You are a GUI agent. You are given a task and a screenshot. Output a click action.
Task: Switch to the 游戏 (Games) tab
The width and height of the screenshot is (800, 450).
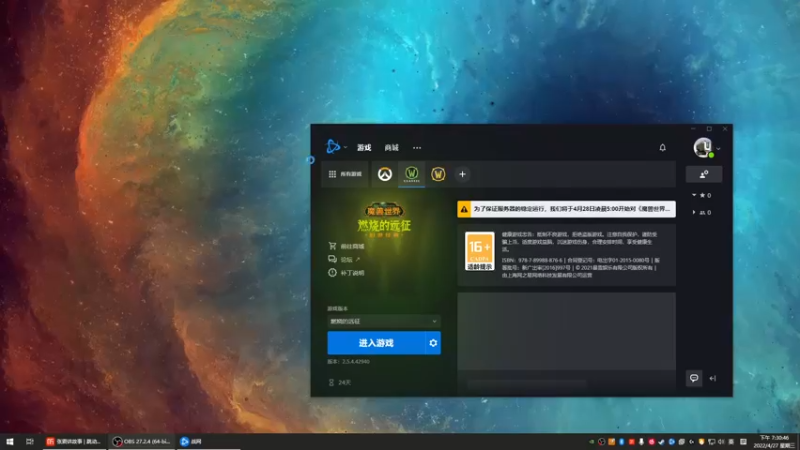click(x=364, y=147)
